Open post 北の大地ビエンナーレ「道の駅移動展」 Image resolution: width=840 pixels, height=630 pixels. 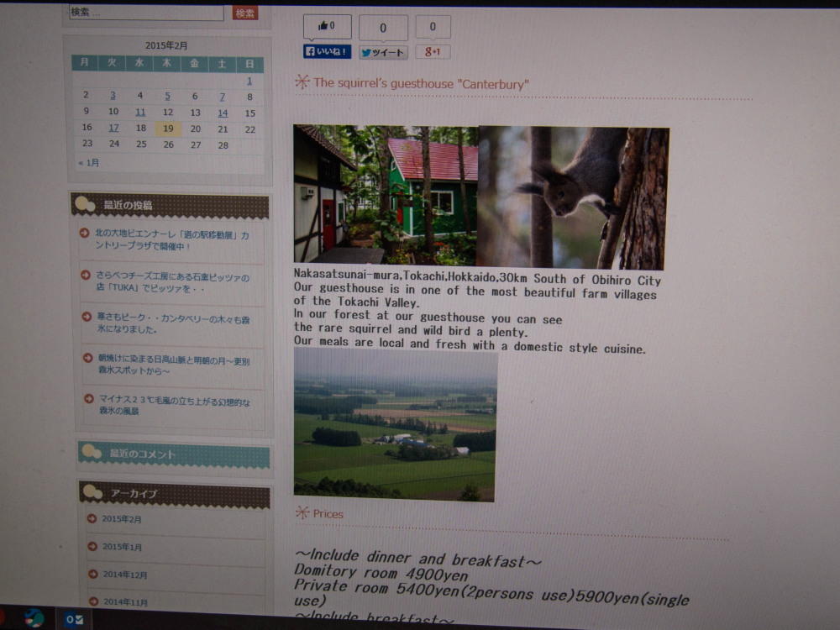[x=172, y=240]
